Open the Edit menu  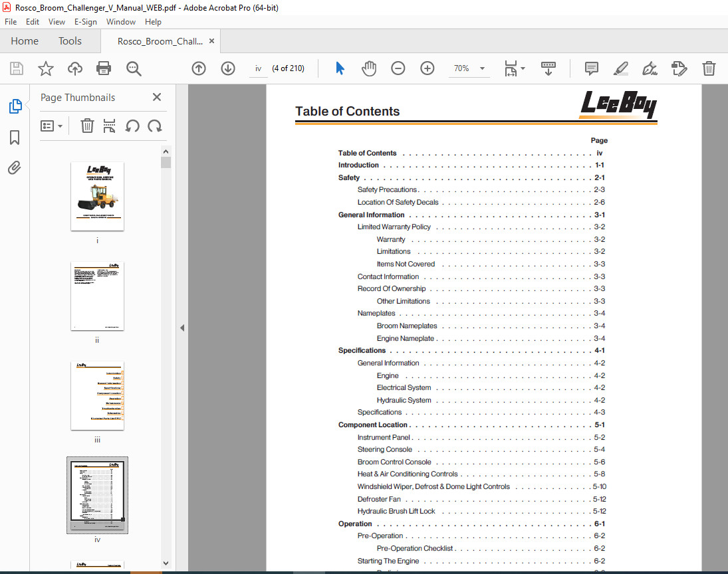(x=33, y=22)
